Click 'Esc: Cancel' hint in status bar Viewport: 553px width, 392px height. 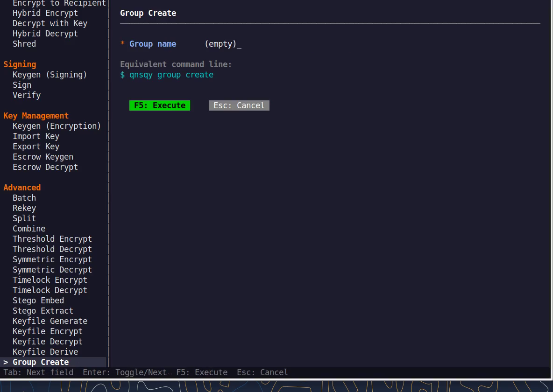[262, 372]
